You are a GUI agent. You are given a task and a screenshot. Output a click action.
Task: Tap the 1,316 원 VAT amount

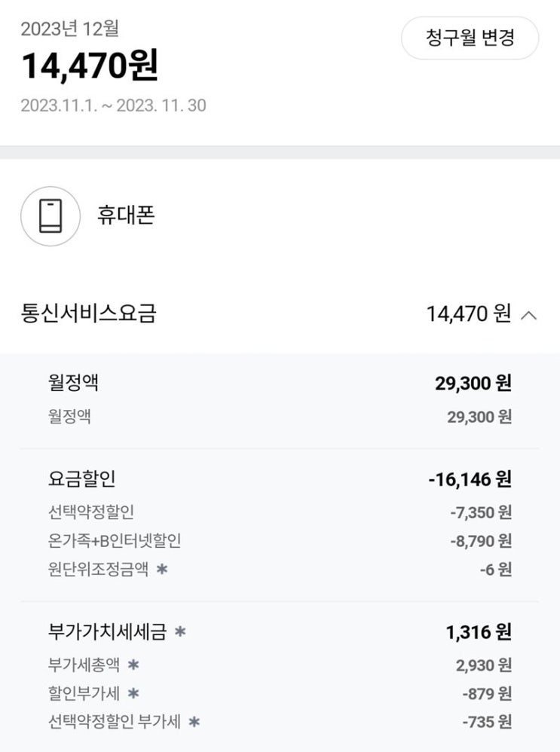point(478,632)
